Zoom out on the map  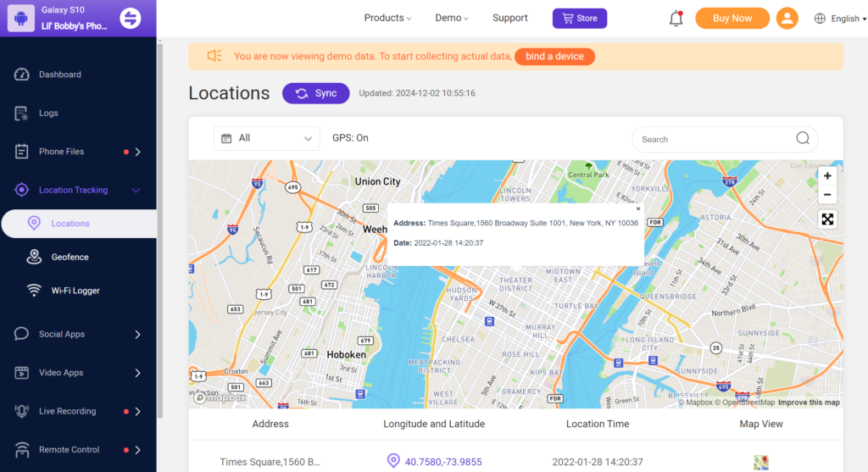[827, 195]
